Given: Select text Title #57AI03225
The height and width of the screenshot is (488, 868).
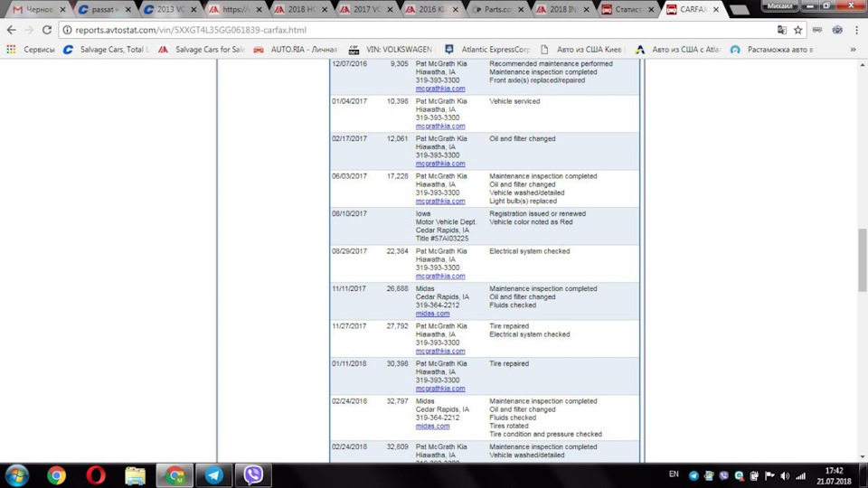Looking at the screenshot, I should click(442, 239).
